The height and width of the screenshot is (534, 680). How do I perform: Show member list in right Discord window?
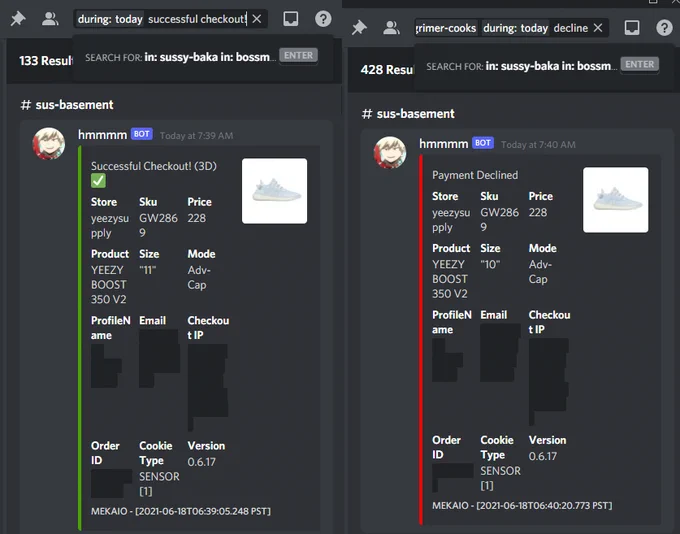click(391, 28)
